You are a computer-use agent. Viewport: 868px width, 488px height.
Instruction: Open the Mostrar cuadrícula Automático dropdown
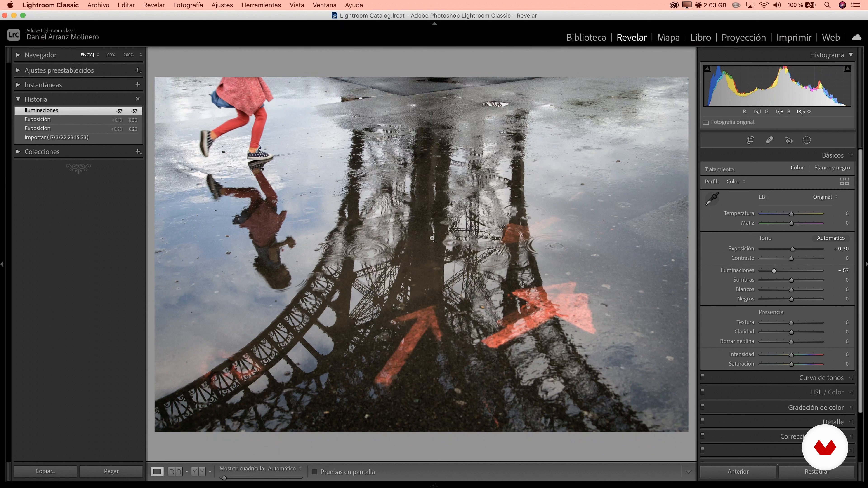(284, 469)
